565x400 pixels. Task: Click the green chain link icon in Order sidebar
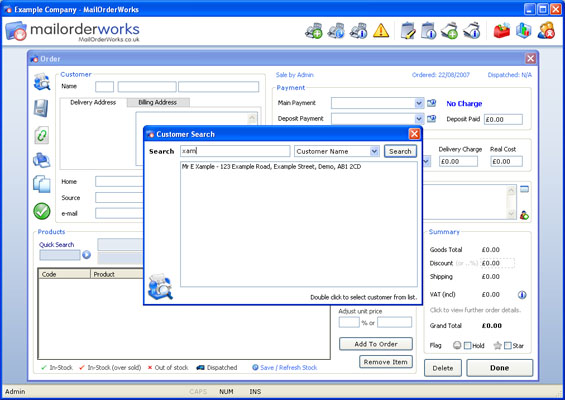(41, 135)
